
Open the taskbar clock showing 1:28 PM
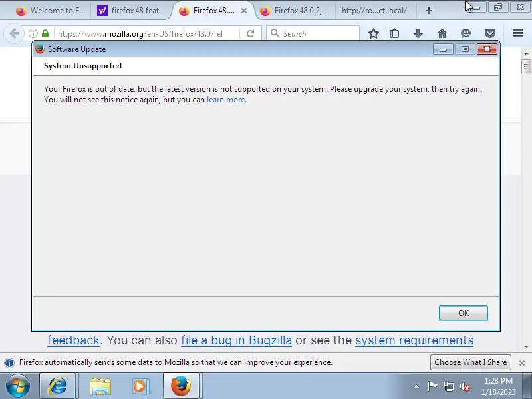click(x=498, y=386)
